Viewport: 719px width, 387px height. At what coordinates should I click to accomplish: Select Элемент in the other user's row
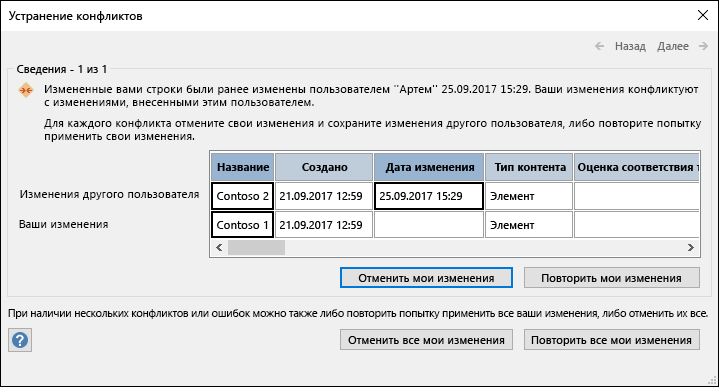point(529,196)
